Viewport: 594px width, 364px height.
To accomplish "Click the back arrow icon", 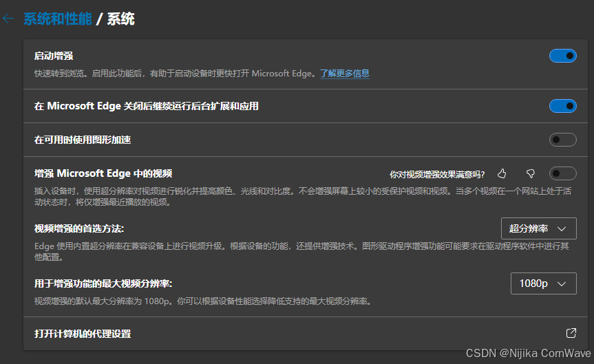I will tap(8, 19).
